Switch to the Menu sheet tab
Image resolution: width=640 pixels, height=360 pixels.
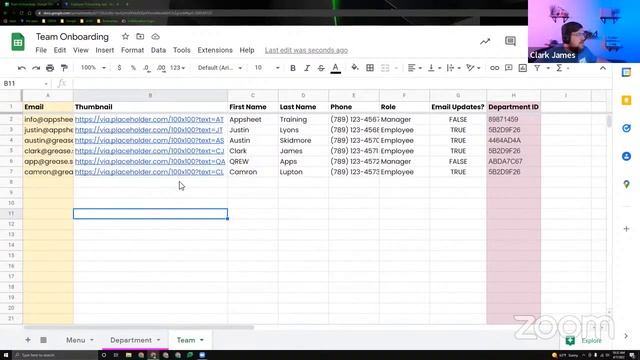tap(76, 340)
